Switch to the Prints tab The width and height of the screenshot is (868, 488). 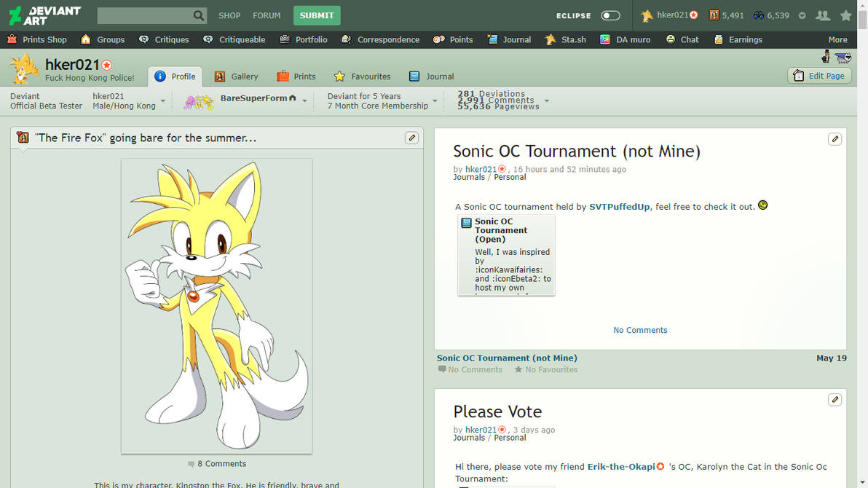[296, 76]
